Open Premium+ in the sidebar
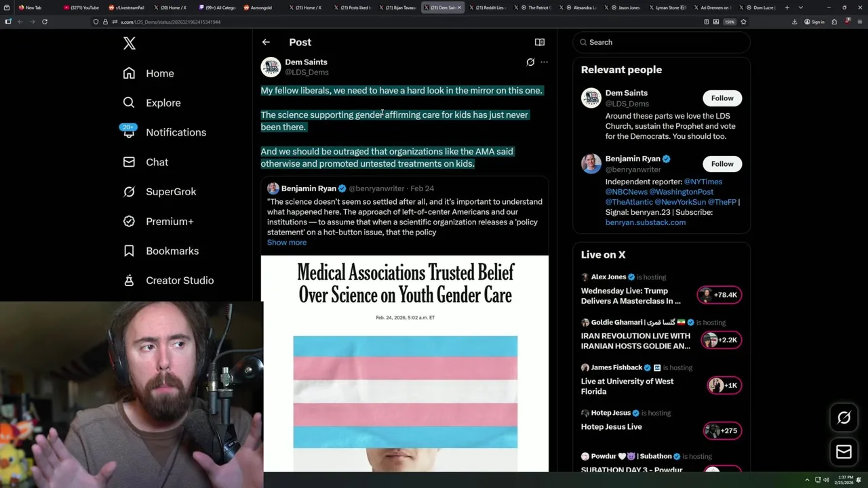This screenshot has height=488, width=868. click(x=158, y=221)
